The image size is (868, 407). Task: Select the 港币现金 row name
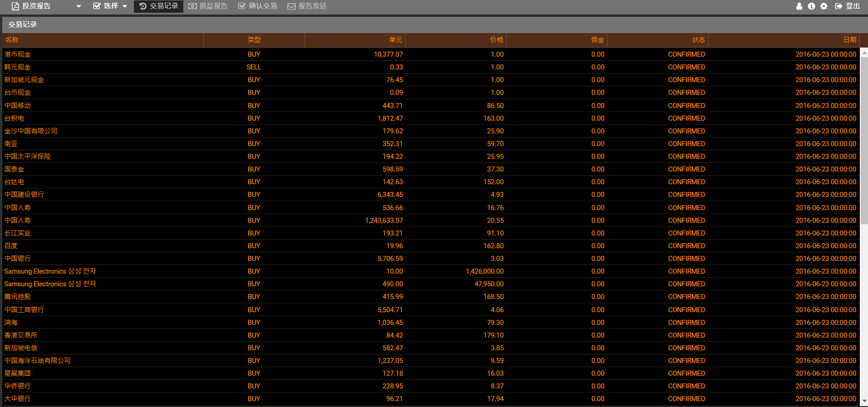[x=18, y=54]
